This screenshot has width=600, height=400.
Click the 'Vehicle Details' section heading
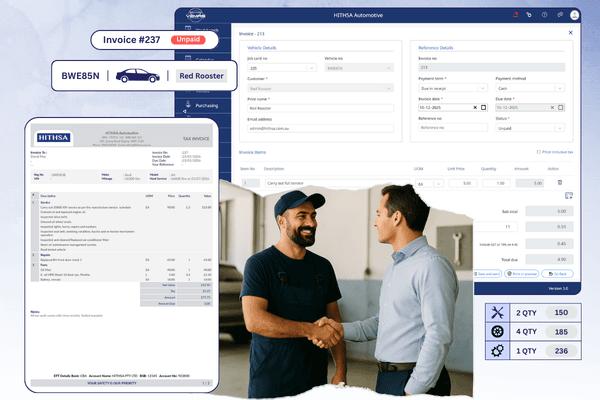click(x=261, y=48)
